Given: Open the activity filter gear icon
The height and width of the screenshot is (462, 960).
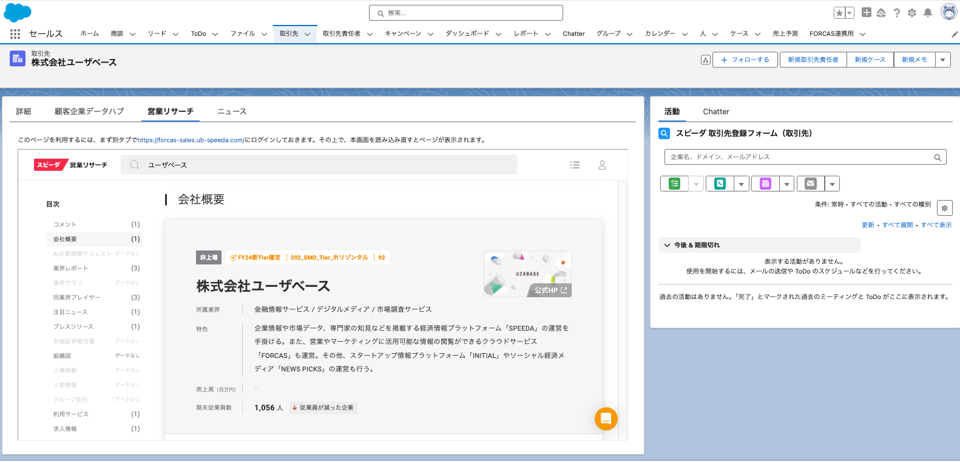Looking at the screenshot, I should (944, 208).
